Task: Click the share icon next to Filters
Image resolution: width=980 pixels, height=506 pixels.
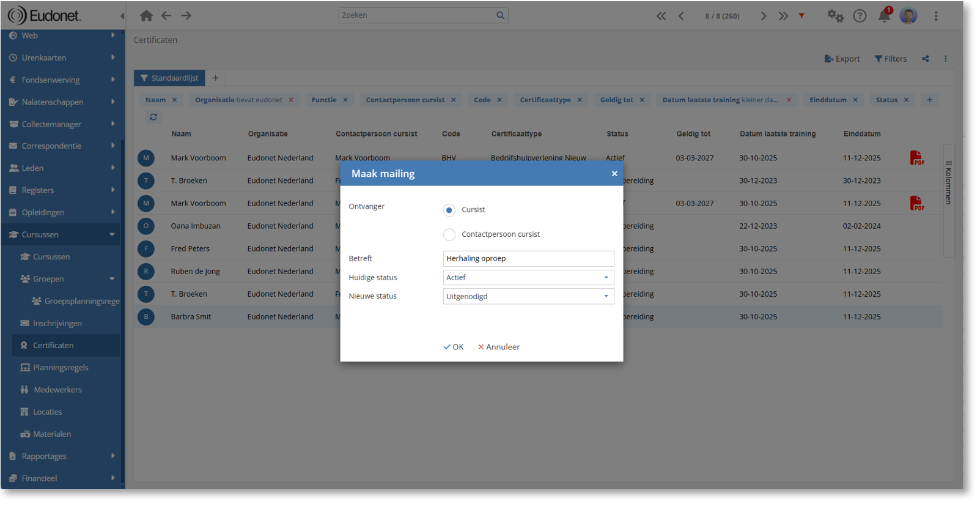Action: [926, 59]
